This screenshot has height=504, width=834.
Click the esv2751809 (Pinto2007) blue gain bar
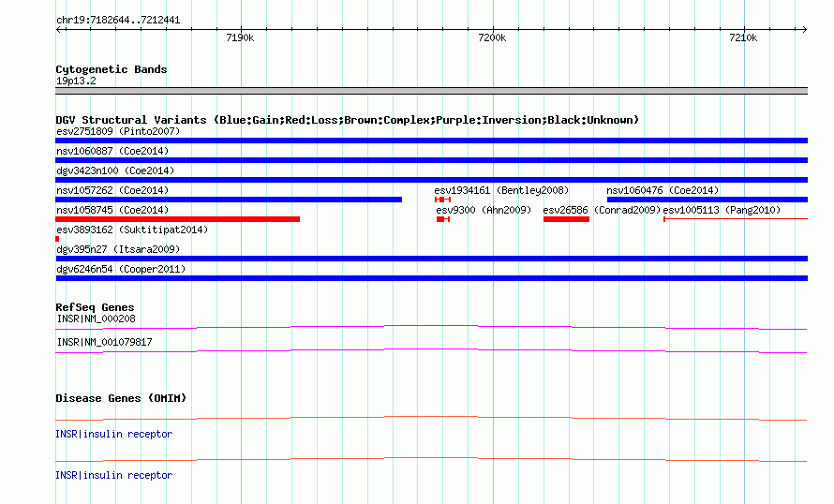431,141
